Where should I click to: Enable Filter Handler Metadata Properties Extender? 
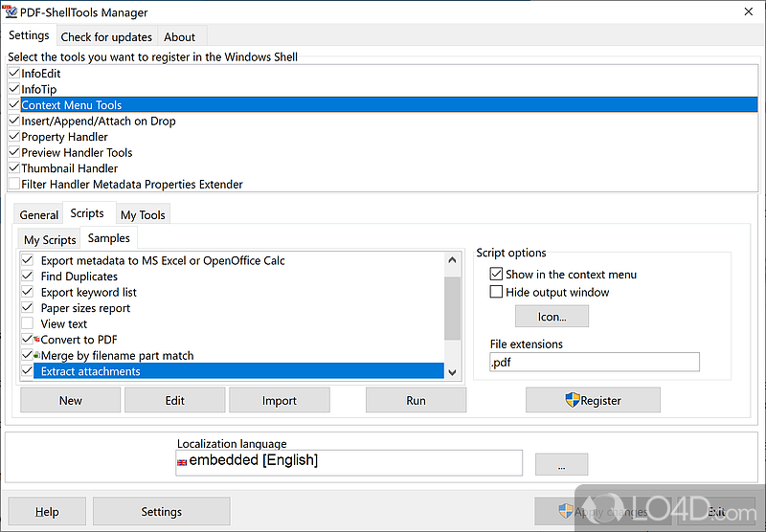click(14, 184)
